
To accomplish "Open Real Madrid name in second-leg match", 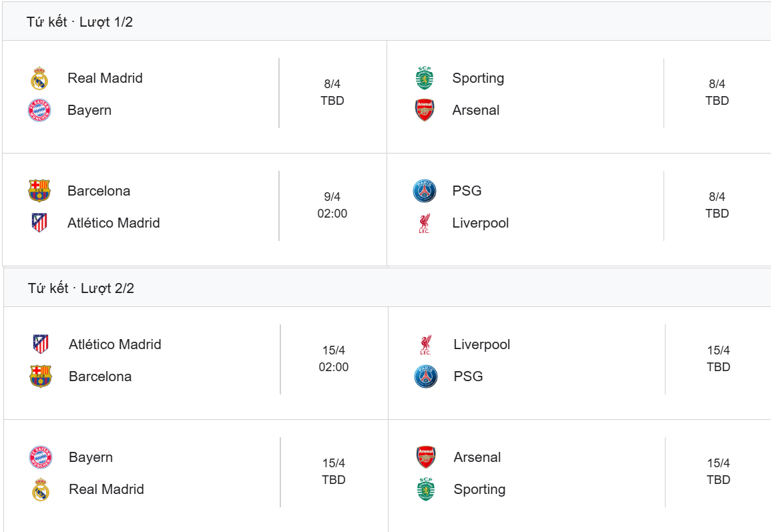I will pyautogui.click(x=106, y=489).
